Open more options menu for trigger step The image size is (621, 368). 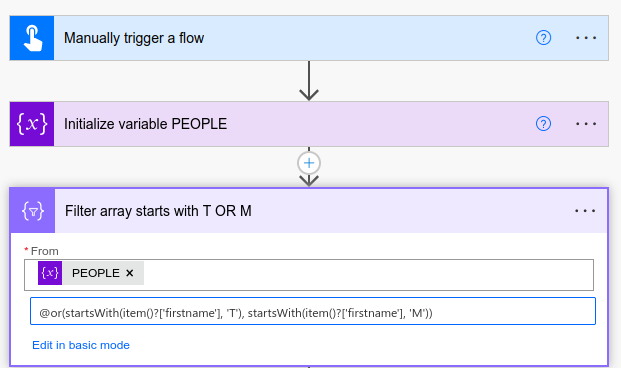point(586,38)
